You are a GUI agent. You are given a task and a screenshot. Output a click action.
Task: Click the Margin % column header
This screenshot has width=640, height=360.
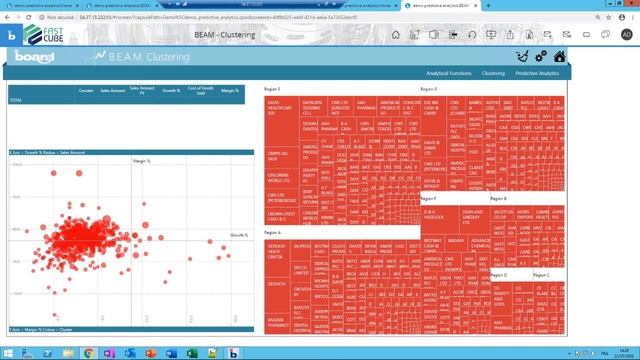click(x=230, y=91)
